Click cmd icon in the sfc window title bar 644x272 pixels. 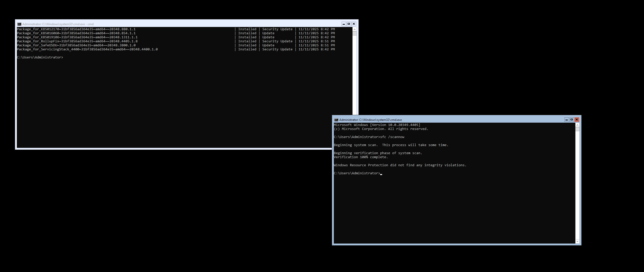pyautogui.click(x=336, y=120)
